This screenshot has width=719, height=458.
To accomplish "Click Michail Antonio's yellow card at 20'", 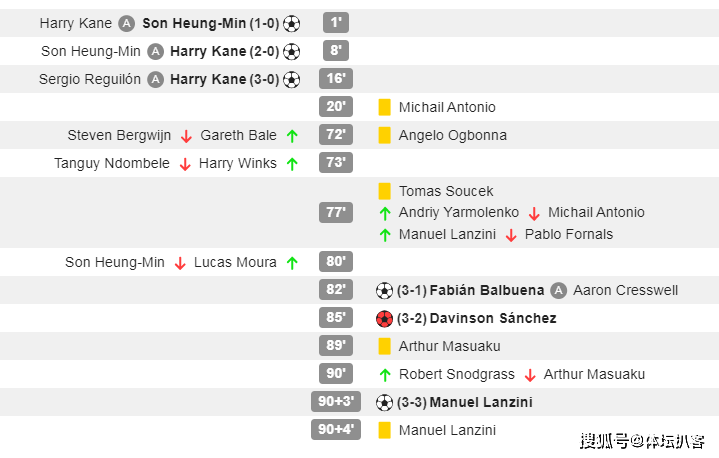I will pos(384,107).
